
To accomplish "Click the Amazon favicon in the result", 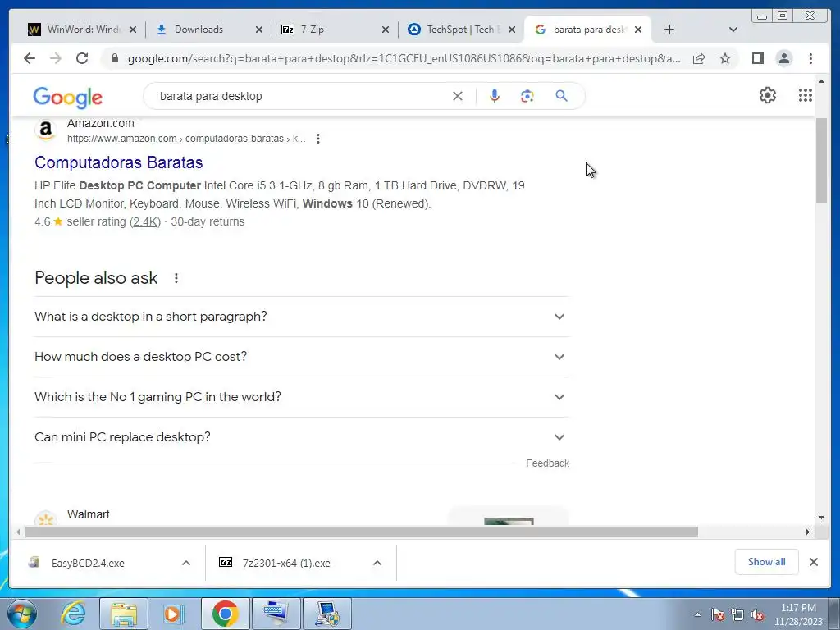I will pyautogui.click(x=46, y=130).
